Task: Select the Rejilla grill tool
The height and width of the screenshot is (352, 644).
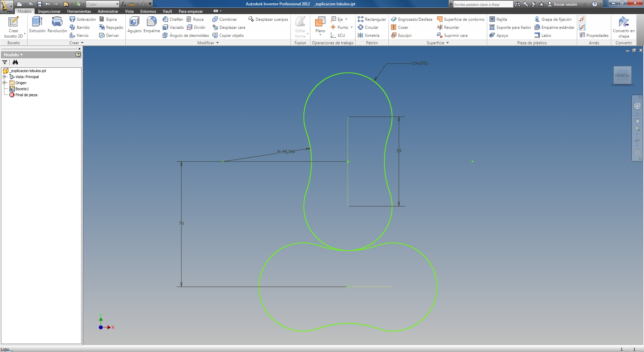Action: (x=498, y=19)
